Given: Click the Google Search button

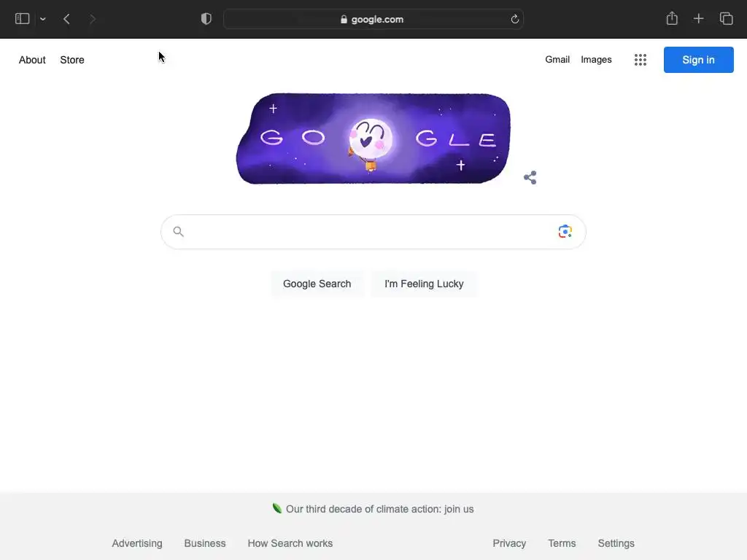Looking at the screenshot, I should click(317, 284).
